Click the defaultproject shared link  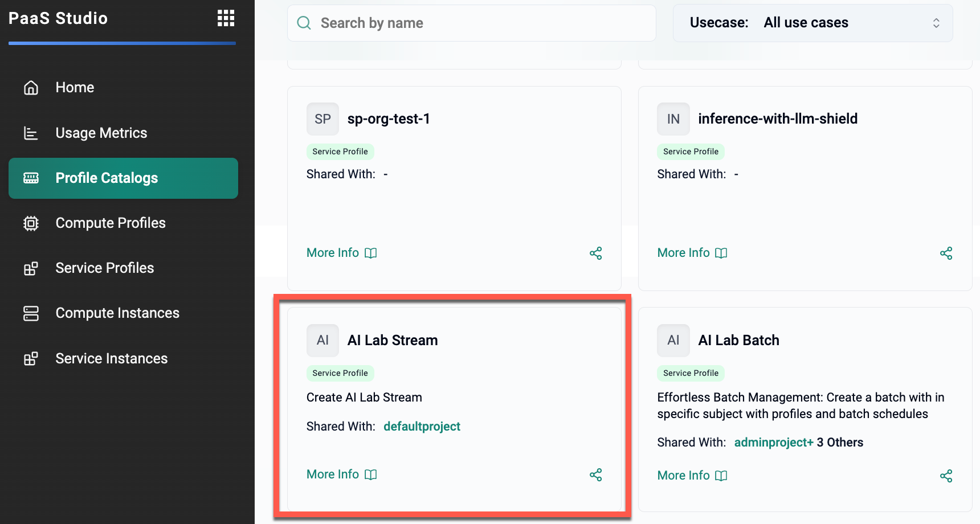tap(422, 427)
